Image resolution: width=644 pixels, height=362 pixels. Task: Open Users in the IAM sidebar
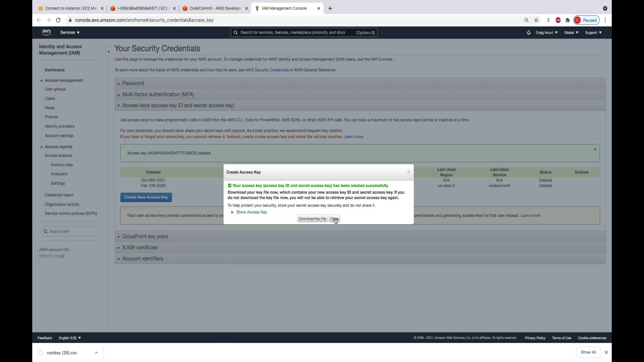(x=50, y=99)
